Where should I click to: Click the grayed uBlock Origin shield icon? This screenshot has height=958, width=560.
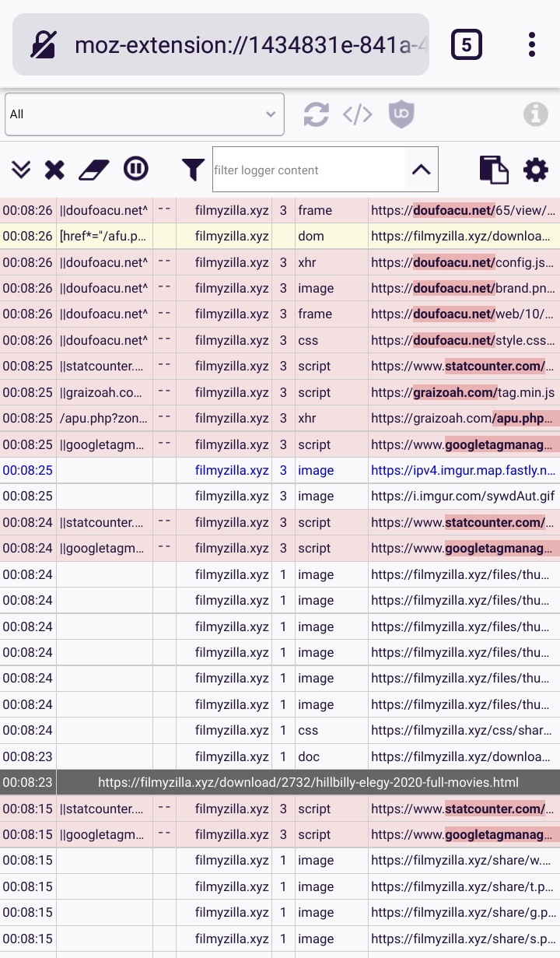pyautogui.click(x=401, y=114)
